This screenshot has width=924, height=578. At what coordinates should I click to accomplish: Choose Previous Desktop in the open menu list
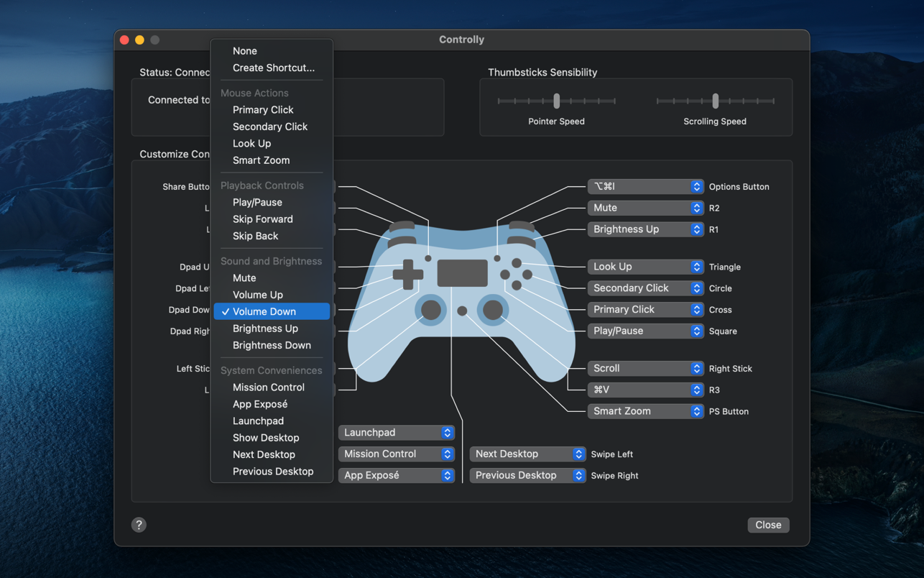(272, 472)
